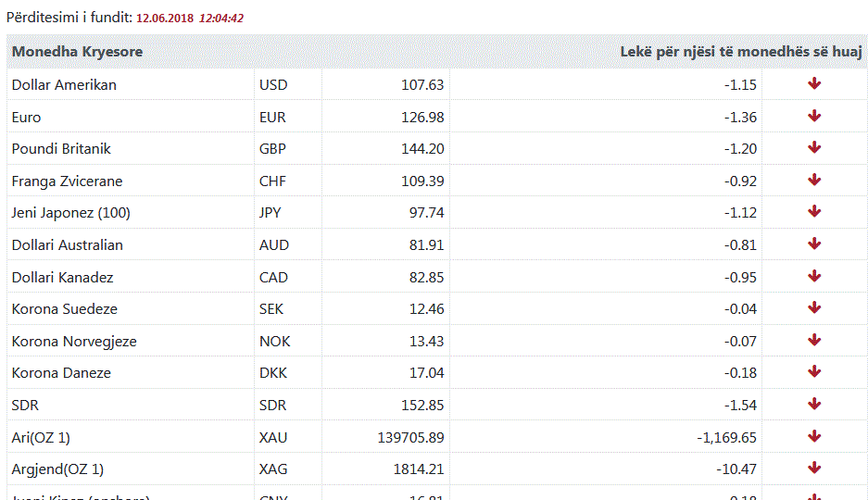The image size is (868, 500).
Task: Select the Poundi Britanik row label
Action: 61,149
